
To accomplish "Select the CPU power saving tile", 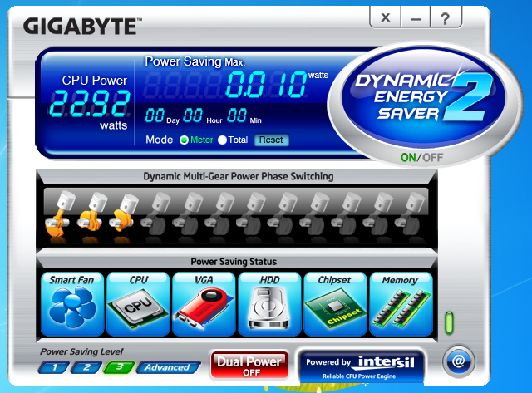I will [x=138, y=304].
